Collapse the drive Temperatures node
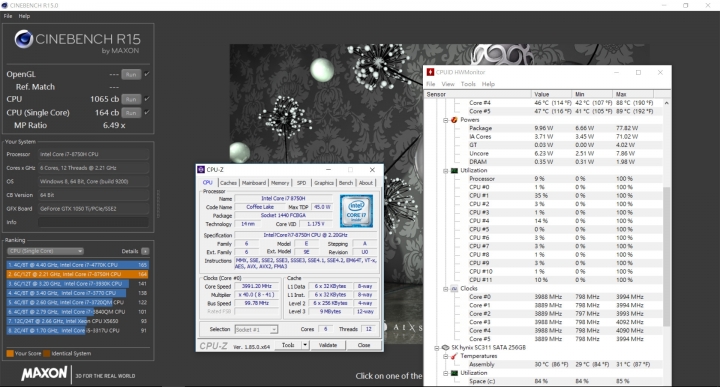 point(445,356)
